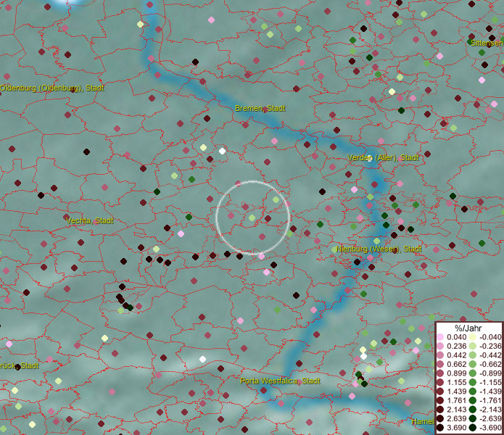Image resolution: width=504 pixels, height=435 pixels.
Task: Pick the 0.040 pink legend swatch
Action: click(440, 337)
